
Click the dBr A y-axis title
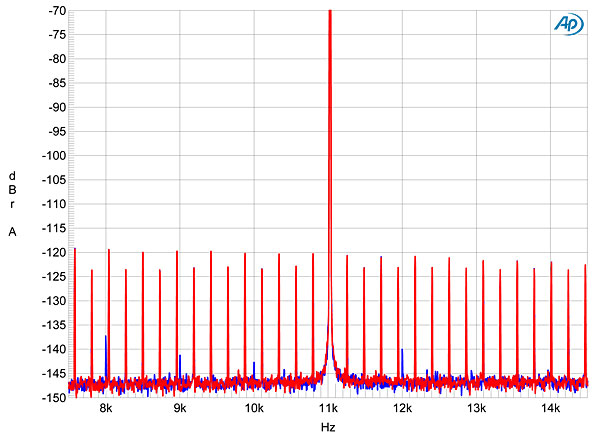click(x=12, y=204)
